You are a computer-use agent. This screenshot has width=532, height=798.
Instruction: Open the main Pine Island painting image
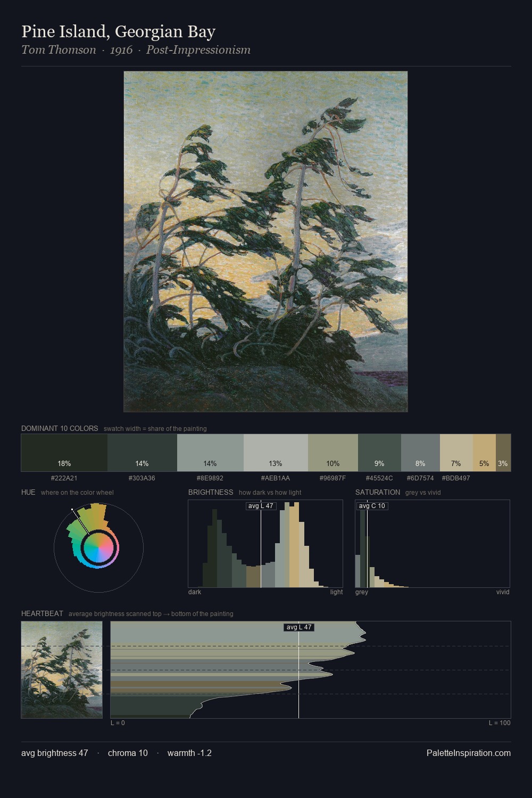(x=265, y=242)
